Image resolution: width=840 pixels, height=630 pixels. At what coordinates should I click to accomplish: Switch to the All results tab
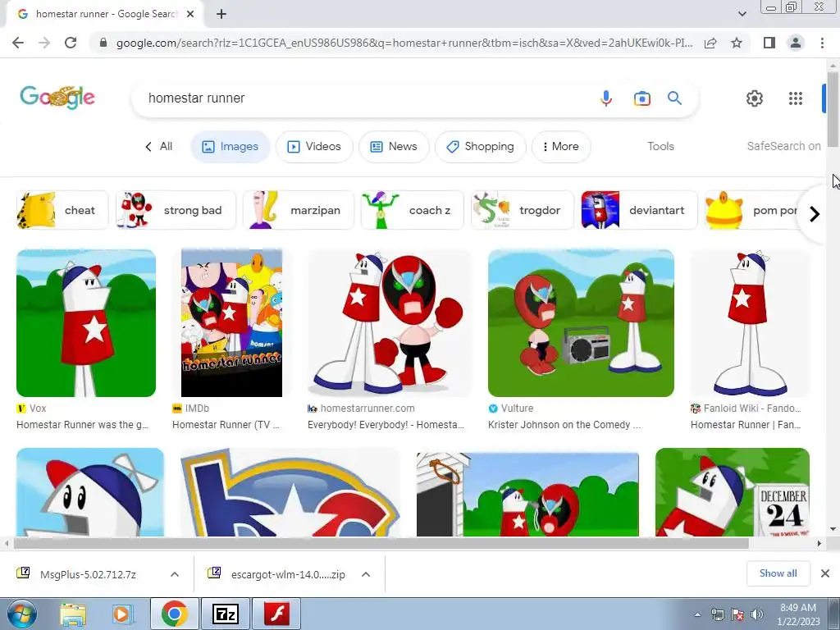coord(159,146)
